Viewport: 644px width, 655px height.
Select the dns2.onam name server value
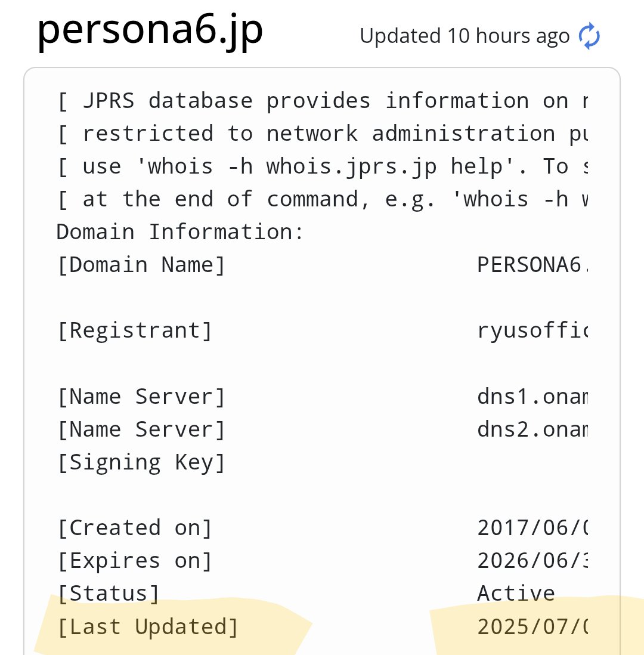coord(532,430)
